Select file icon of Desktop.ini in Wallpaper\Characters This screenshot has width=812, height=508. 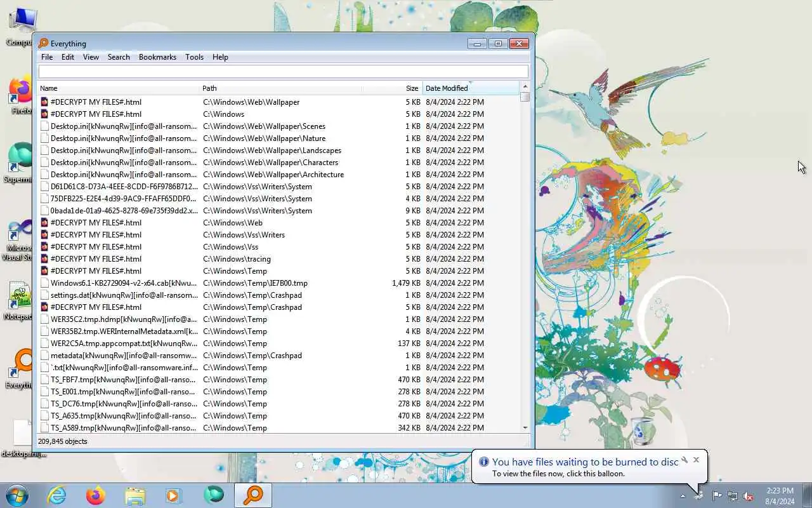coord(44,162)
